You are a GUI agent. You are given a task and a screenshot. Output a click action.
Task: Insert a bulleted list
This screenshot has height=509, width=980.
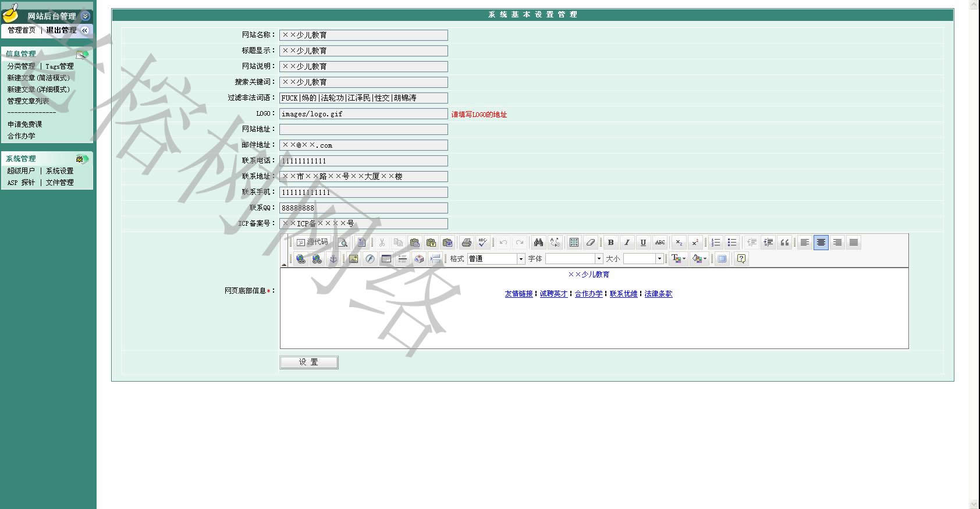732,243
